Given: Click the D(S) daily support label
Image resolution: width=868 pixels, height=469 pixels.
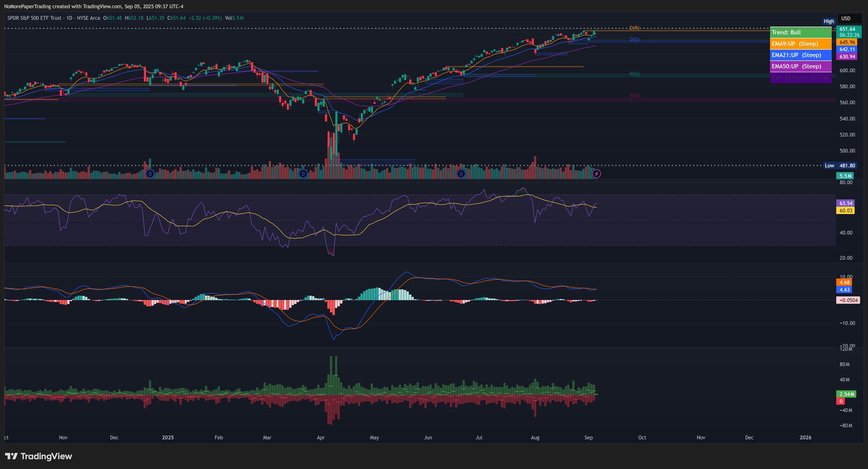Looking at the screenshot, I should click(x=634, y=39).
